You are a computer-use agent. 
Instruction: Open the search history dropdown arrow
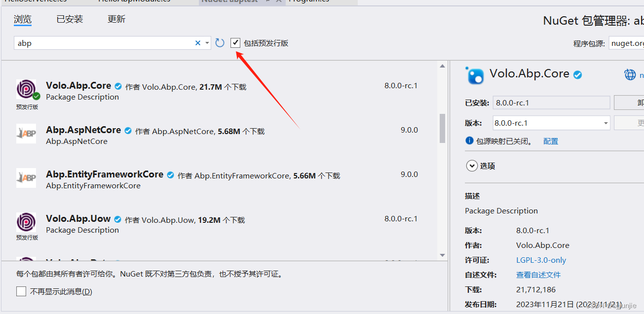207,43
